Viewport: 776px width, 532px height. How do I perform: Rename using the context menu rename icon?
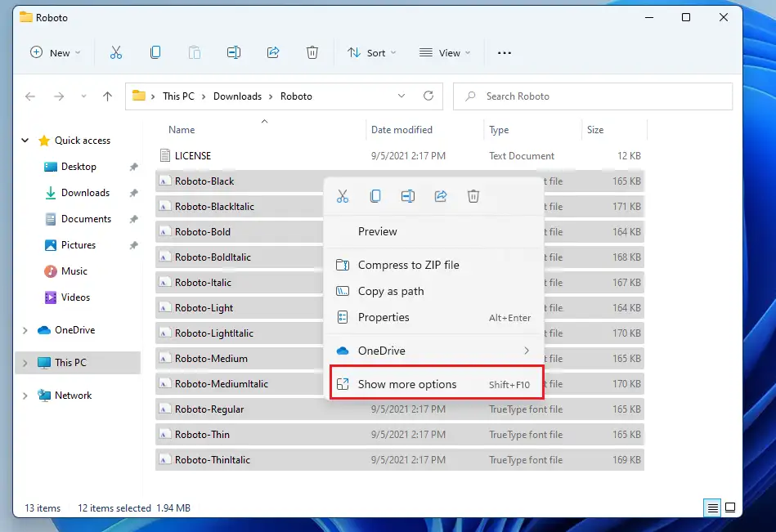click(408, 196)
